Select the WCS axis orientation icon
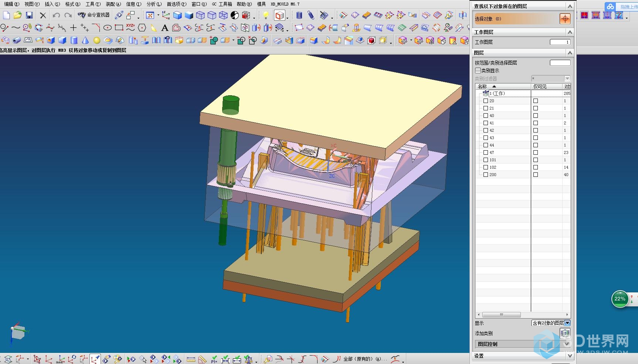The image size is (638, 364). click(166, 15)
